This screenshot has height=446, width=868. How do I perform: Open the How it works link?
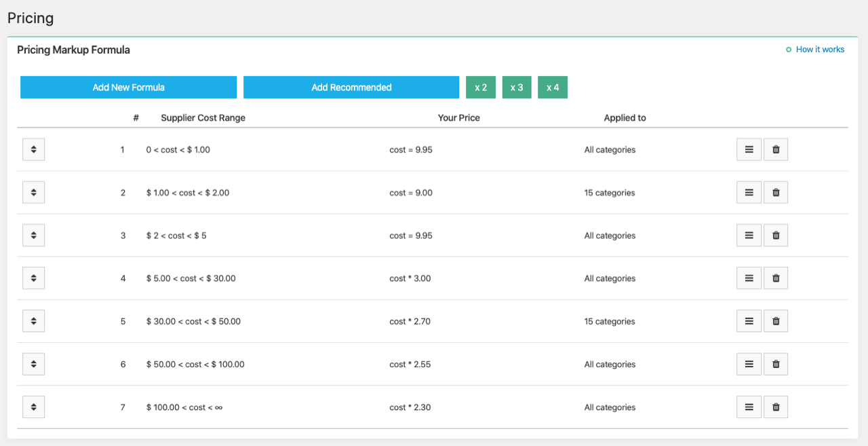tap(819, 50)
